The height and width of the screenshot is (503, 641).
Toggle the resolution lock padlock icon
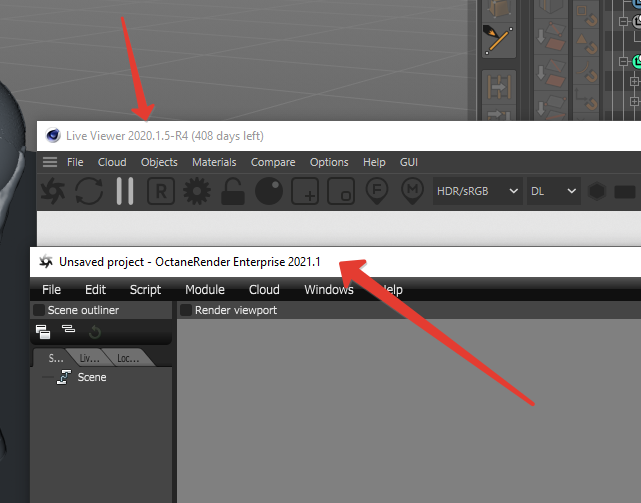(233, 191)
